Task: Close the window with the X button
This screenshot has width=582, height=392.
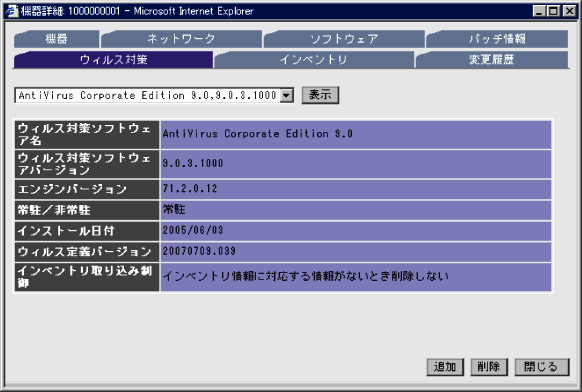Action: click(x=569, y=11)
